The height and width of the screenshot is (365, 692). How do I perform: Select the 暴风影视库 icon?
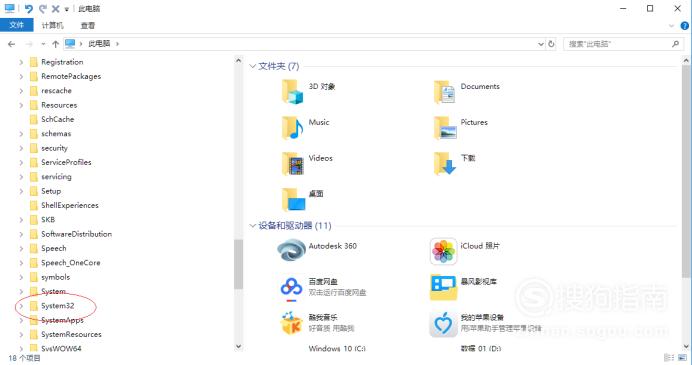[x=443, y=287]
